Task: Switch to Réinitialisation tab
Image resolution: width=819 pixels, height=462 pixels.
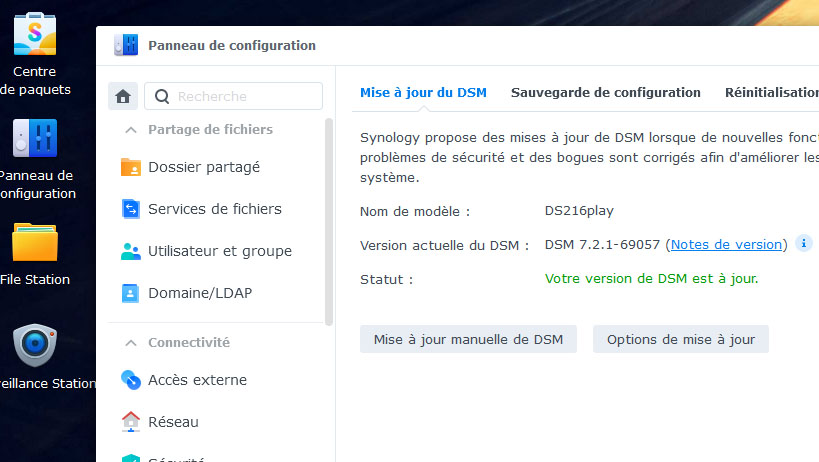Action: click(x=772, y=92)
